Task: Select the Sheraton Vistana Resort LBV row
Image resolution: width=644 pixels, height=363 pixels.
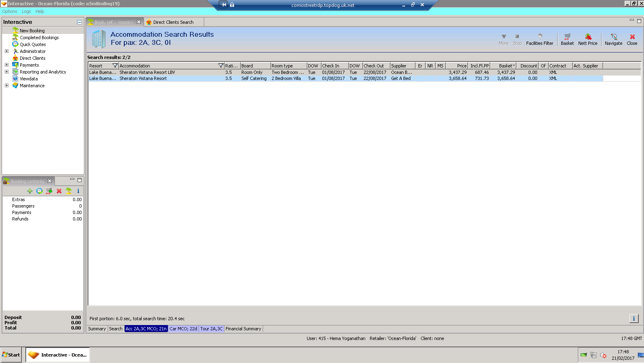Action: coord(346,72)
